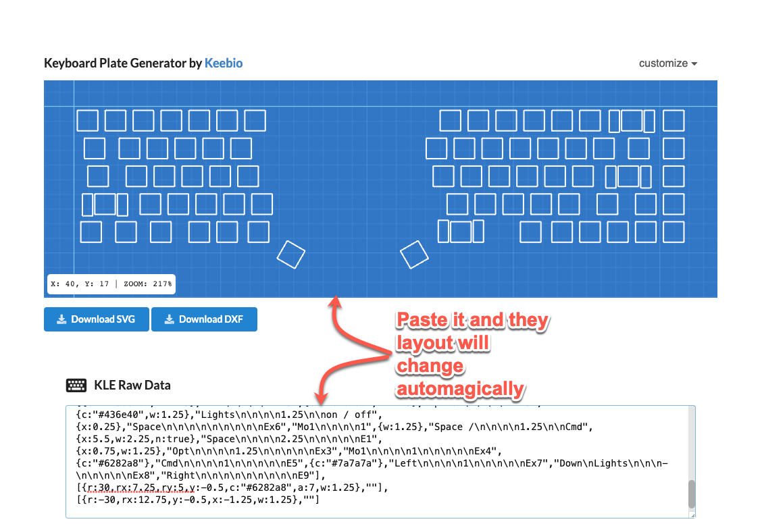
Task: Open the Keebio link in the title
Action: 223,63
